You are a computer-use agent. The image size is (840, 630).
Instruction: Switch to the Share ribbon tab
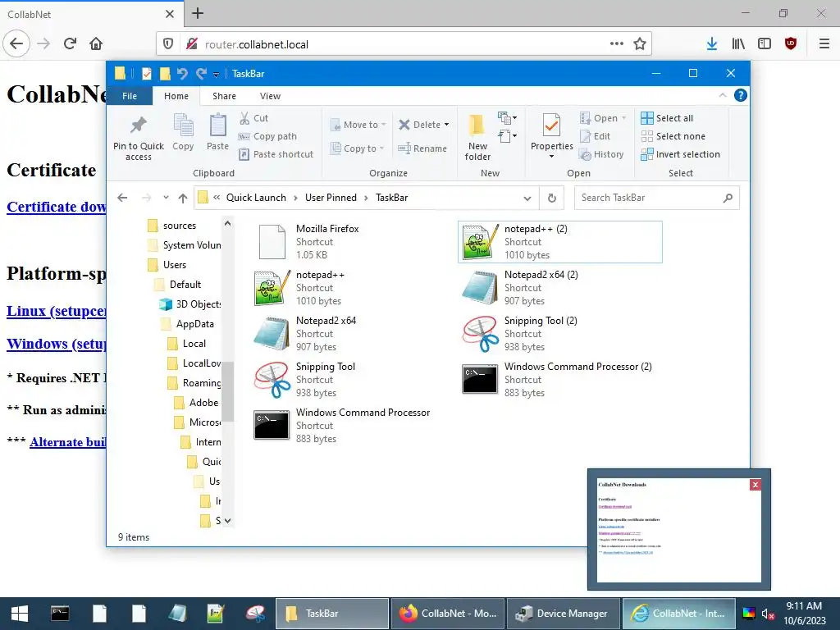tap(224, 96)
